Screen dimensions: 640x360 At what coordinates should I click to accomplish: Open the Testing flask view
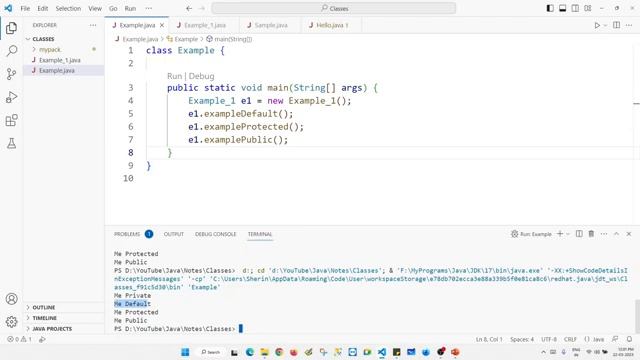(11, 143)
